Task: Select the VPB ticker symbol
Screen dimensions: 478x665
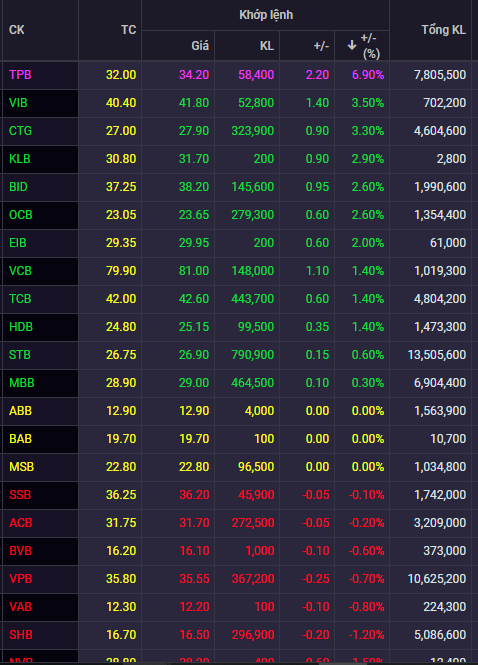Action: 20,578
